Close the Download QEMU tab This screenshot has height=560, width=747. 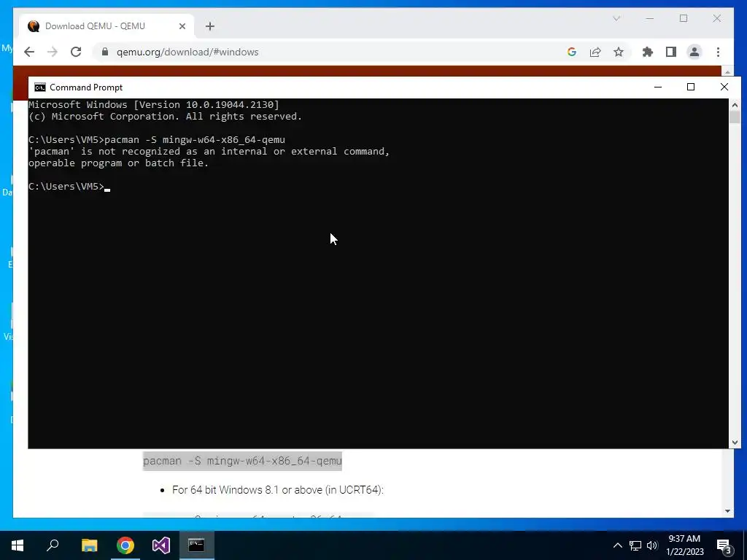(x=182, y=26)
